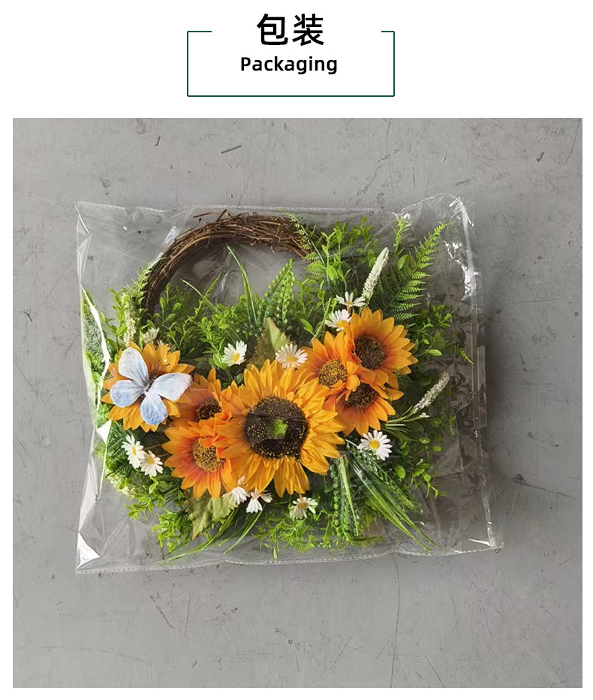Click the left bracket of the heading frame
The width and height of the screenshot is (593, 700).
(199, 63)
